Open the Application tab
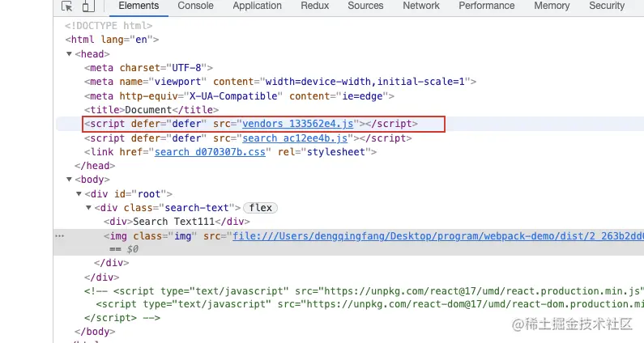 pyautogui.click(x=257, y=6)
